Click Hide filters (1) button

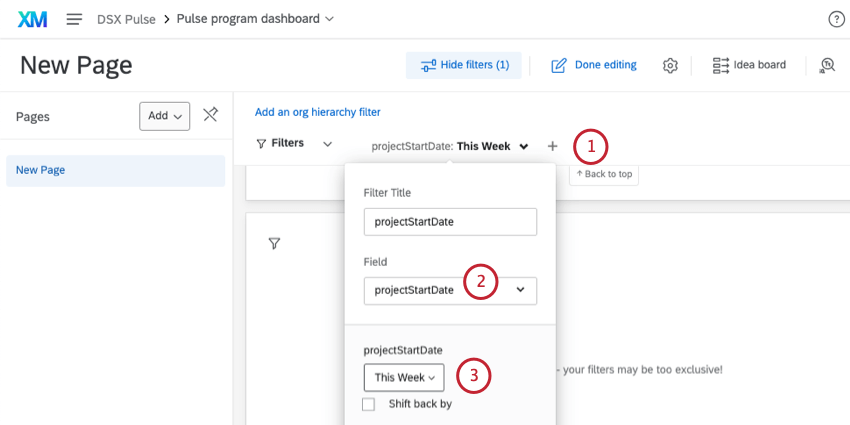(x=464, y=65)
